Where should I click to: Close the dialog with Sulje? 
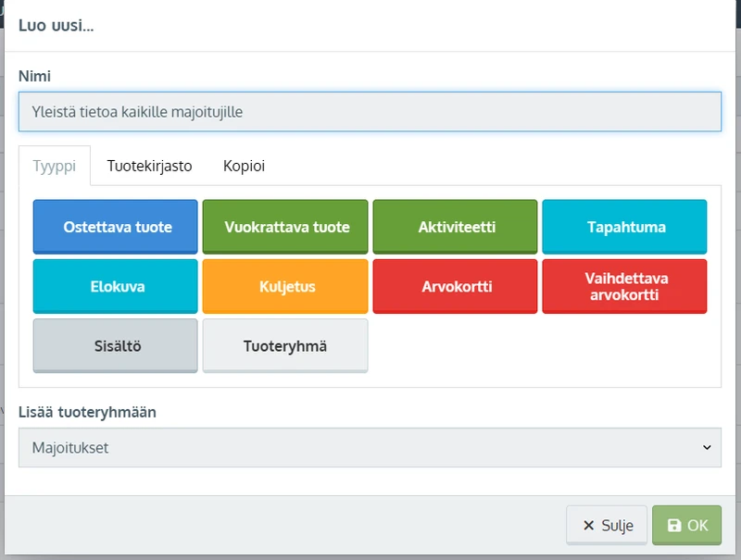click(607, 525)
